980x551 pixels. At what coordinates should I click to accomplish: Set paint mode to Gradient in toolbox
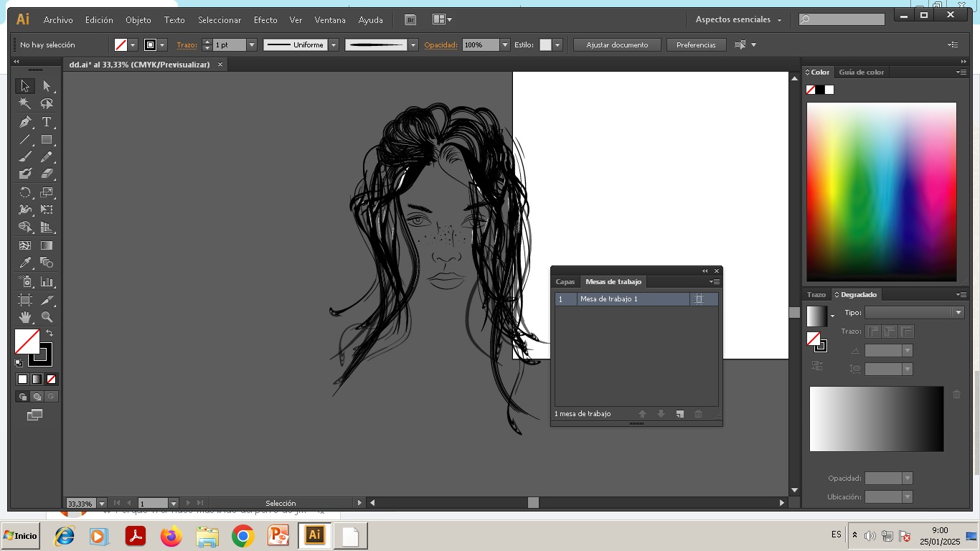click(37, 379)
